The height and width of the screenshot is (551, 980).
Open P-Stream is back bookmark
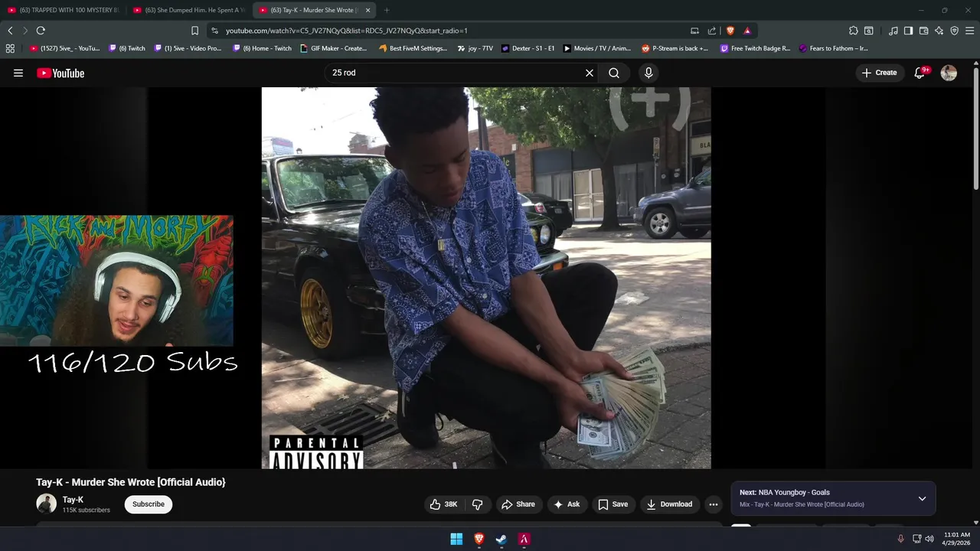coord(675,48)
